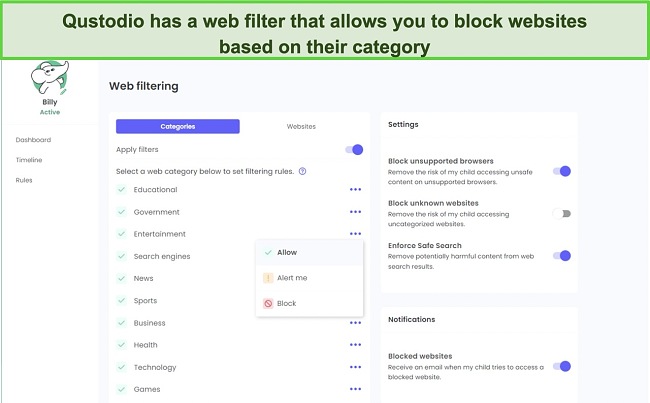Choose Alert me in the category popup
This screenshot has height=403, width=650.
pos(310,278)
